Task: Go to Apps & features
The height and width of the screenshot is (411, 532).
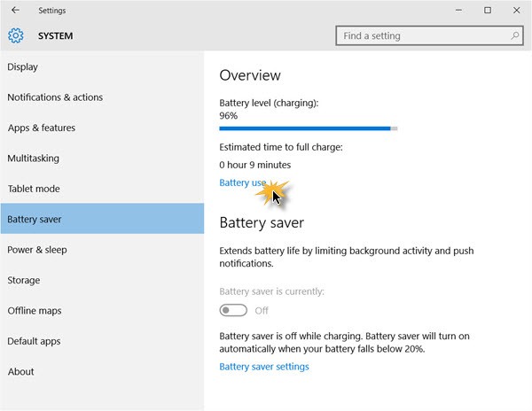Action: tap(102, 128)
